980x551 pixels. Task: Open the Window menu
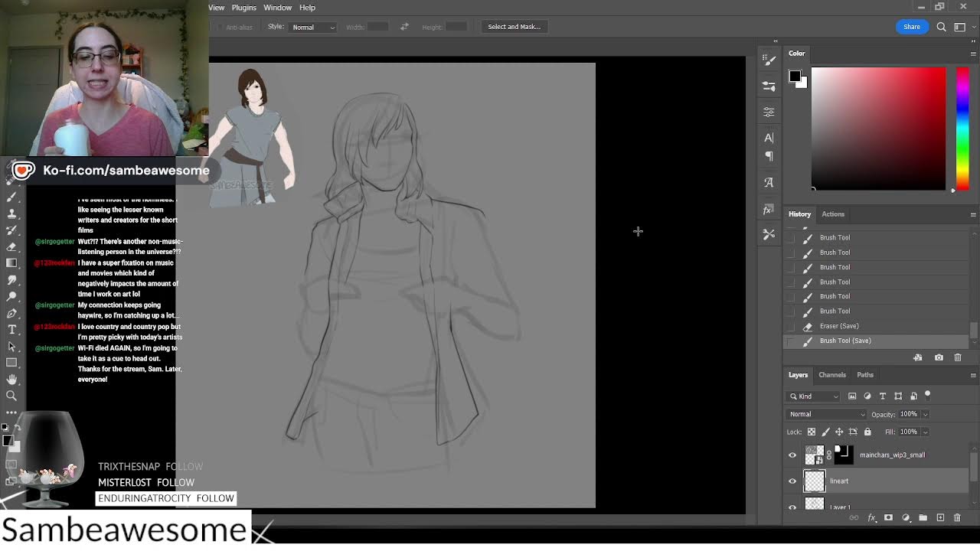pyautogui.click(x=277, y=8)
